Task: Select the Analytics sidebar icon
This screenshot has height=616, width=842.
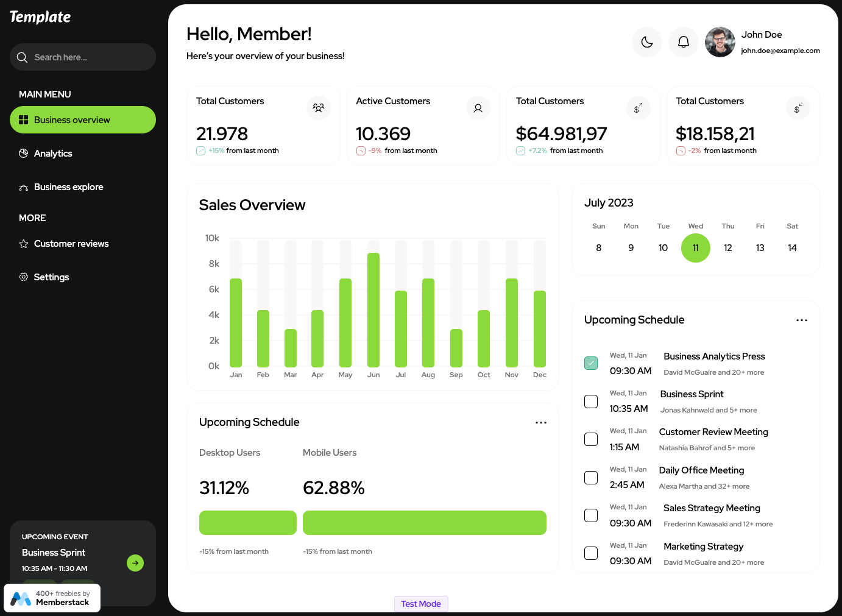Action: click(x=23, y=153)
